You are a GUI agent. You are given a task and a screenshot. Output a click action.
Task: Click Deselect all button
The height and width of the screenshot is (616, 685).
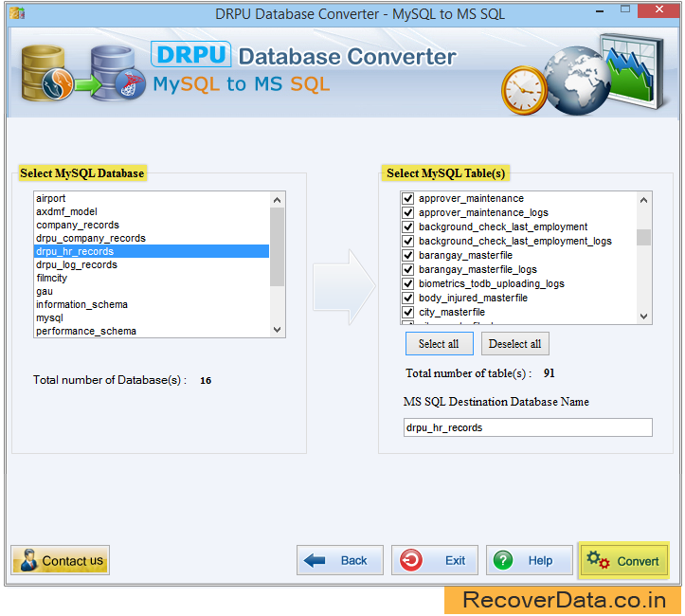515,344
